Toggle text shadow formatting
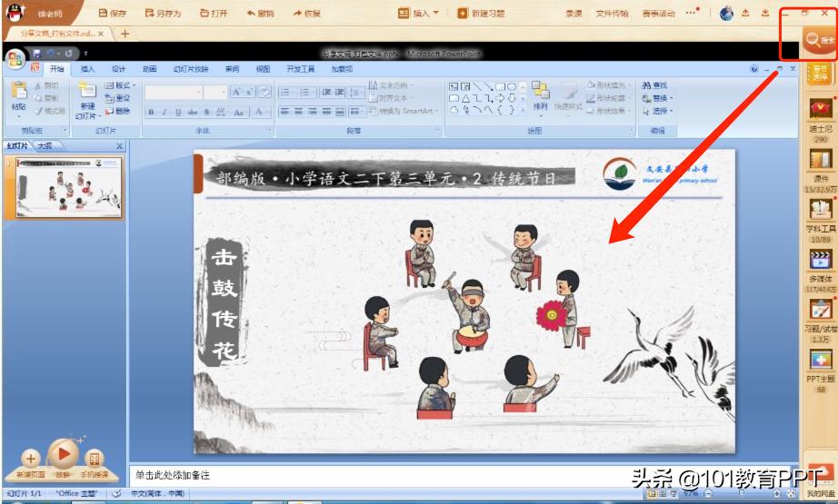 [207, 112]
